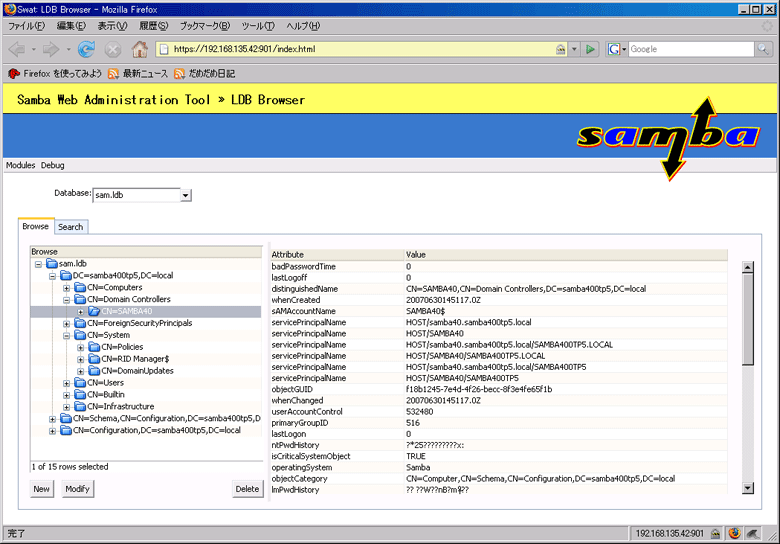This screenshot has height=544, width=780.
Task: Select CN=Builtin folder icon
Action: click(x=80, y=394)
